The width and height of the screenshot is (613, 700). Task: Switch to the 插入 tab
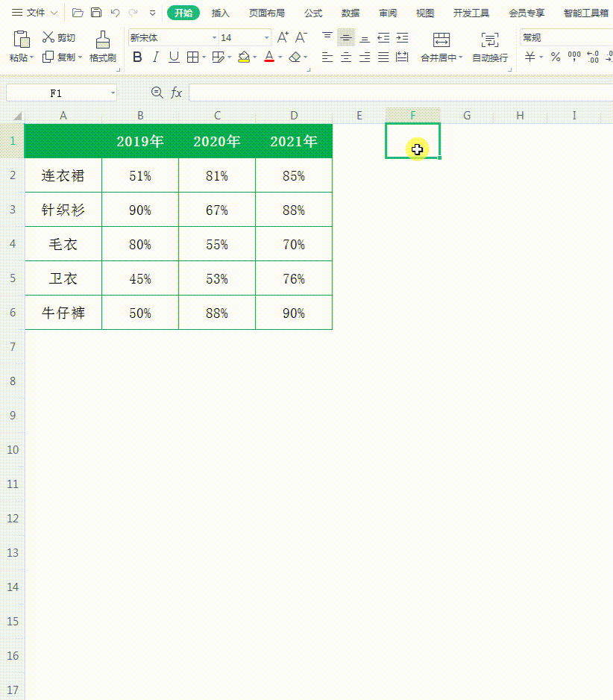pyautogui.click(x=221, y=13)
